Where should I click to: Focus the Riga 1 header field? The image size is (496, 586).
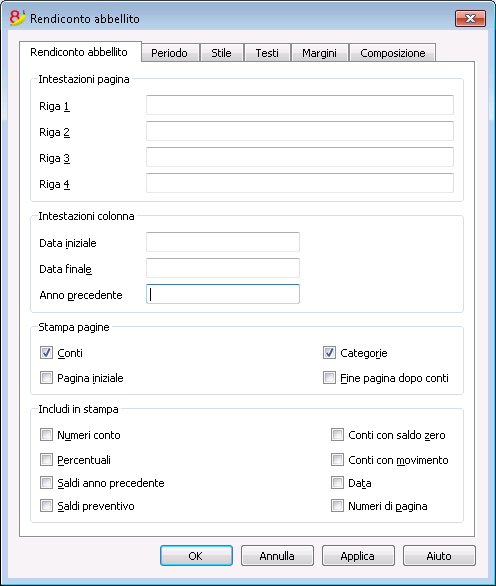point(300,105)
